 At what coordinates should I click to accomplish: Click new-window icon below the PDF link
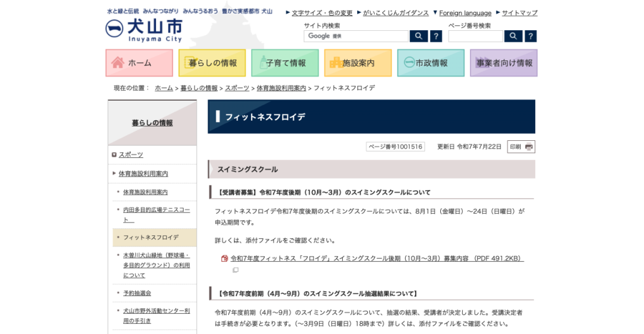click(235, 270)
